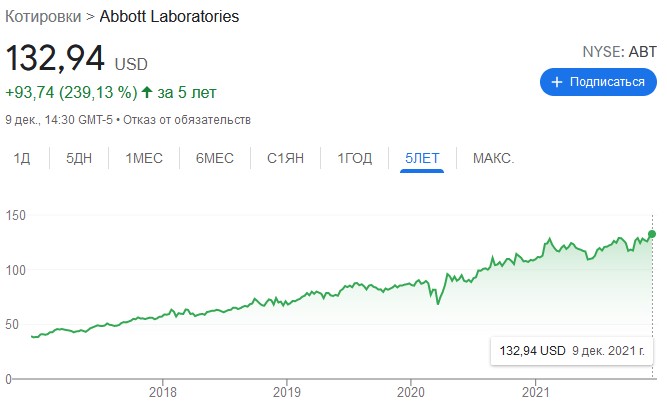Click the 9 дек., 14:30 GMT-5 timestamp
667x402 pixels.
coord(59,120)
